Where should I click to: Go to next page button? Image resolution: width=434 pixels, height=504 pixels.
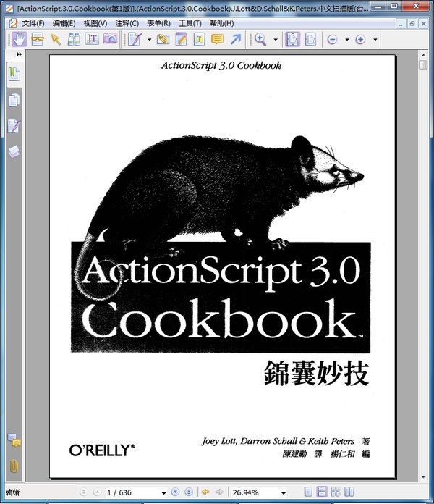point(175,492)
